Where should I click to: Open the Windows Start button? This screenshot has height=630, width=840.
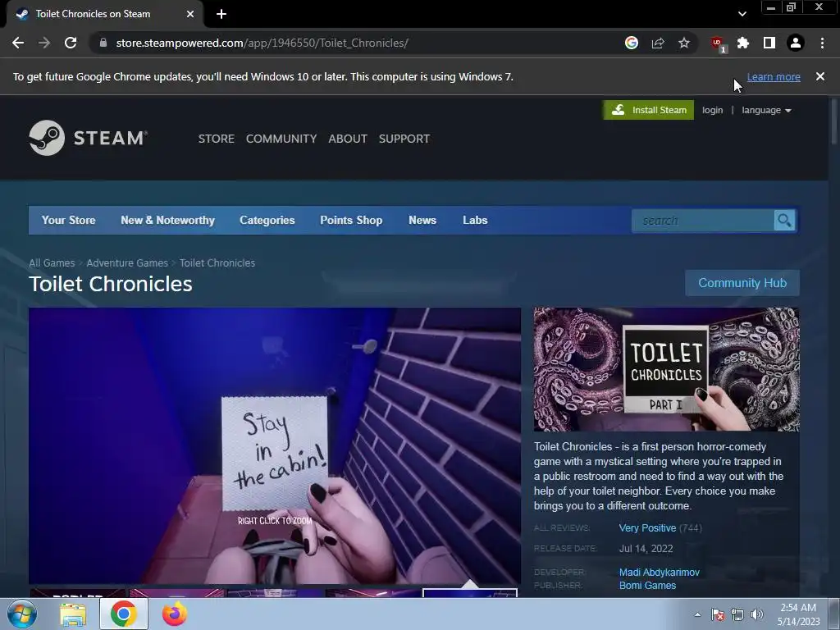coord(22,614)
